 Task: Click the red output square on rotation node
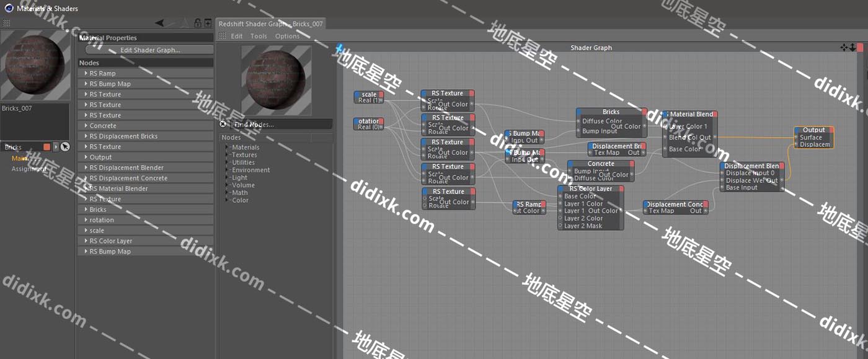(x=381, y=121)
